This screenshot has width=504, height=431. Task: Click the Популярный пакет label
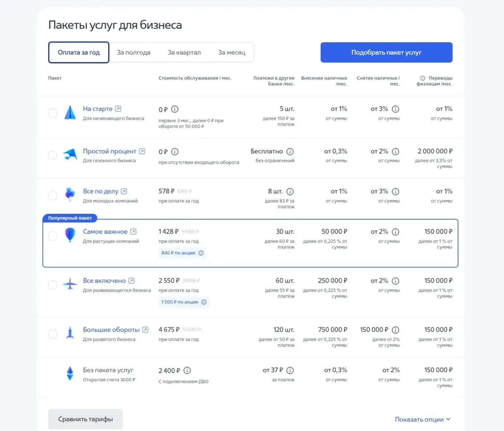[x=70, y=218]
